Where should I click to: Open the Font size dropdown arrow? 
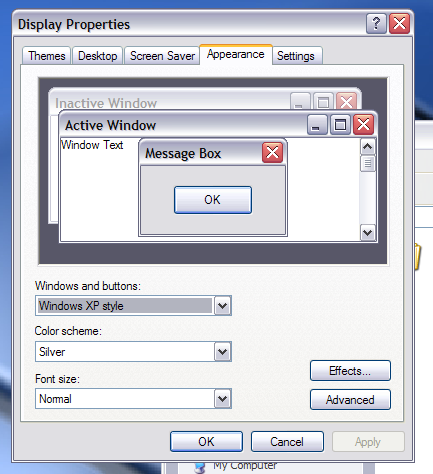pos(223,399)
